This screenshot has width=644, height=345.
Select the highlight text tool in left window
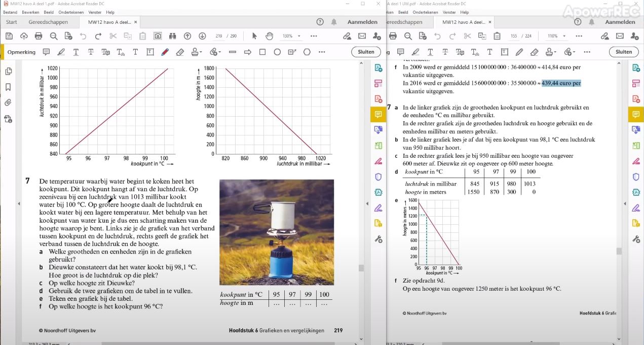coord(61,52)
